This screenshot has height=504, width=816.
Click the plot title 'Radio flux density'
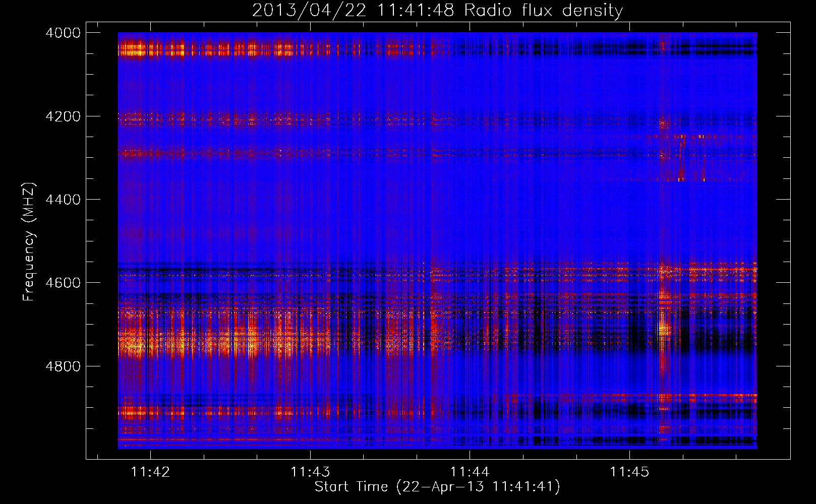tap(544, 10)
